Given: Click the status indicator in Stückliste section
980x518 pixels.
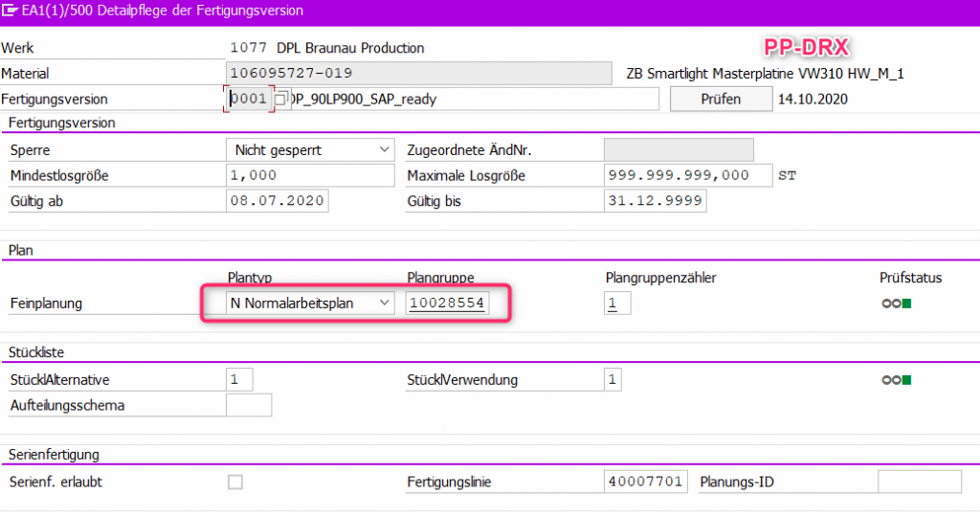Looking at the screenshot, I should 897,380.
